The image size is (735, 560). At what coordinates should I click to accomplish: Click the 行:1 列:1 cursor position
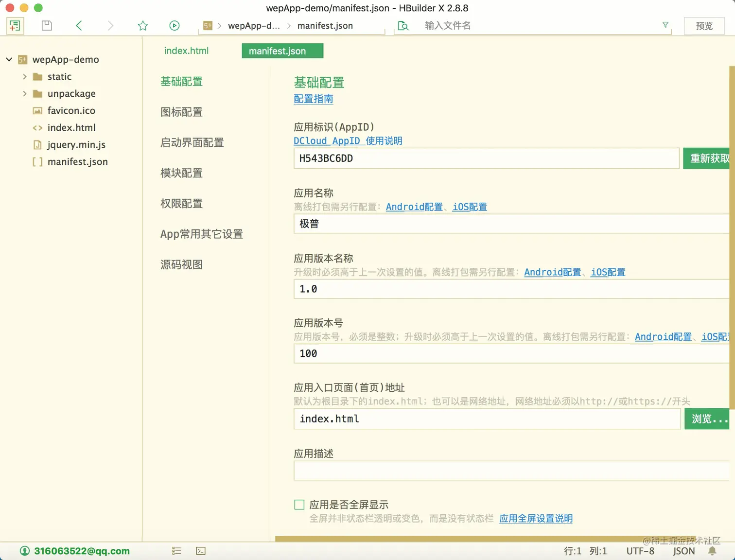point(585,551)
